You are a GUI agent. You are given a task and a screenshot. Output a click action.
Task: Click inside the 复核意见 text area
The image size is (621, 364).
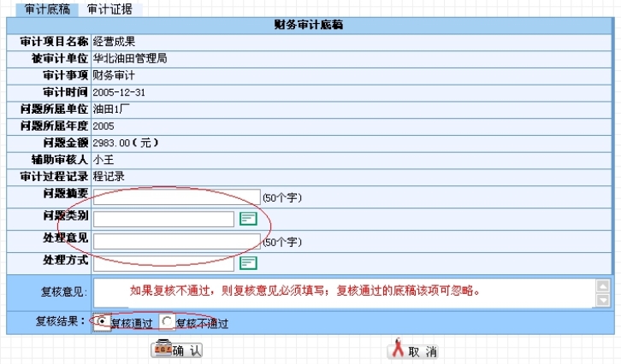342,292
